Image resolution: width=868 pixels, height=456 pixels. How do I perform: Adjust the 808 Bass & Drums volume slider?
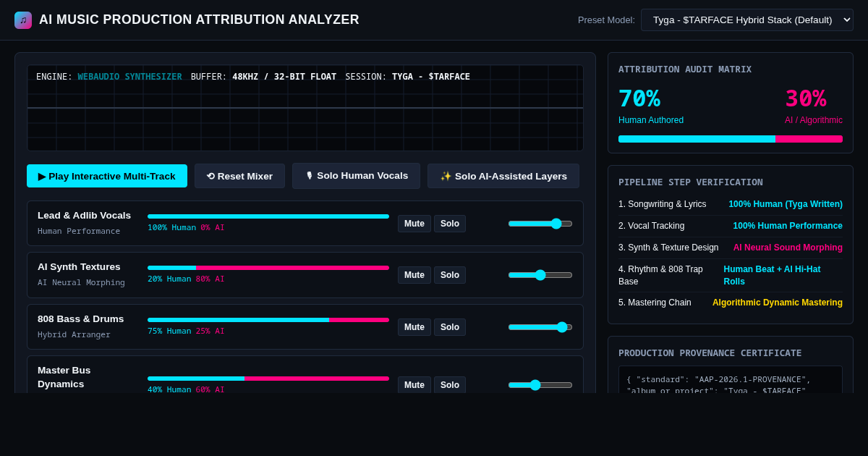click(540, 327)
